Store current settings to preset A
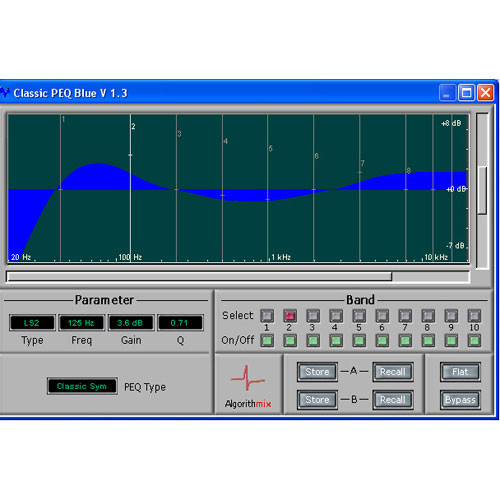500x500 pixels. [317, 372]
